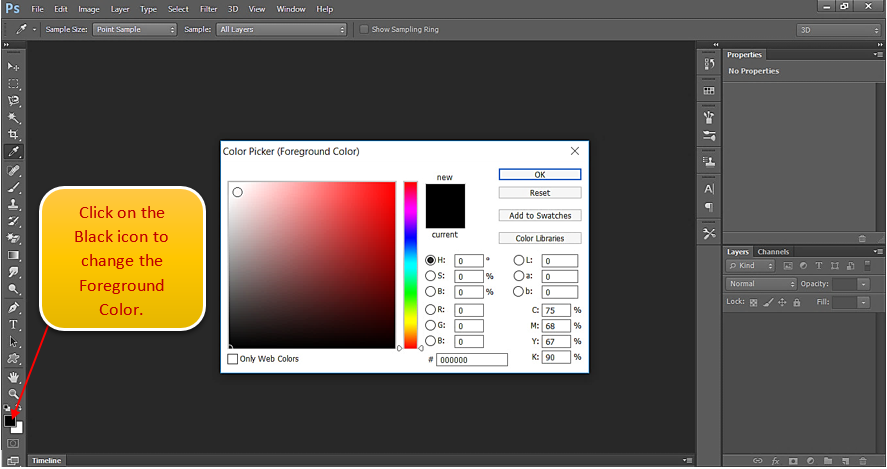Image resolution: width=887 pixels, height=469 pixels.
Task: Click the black foreground color swatch
Action: click(10, 421)
